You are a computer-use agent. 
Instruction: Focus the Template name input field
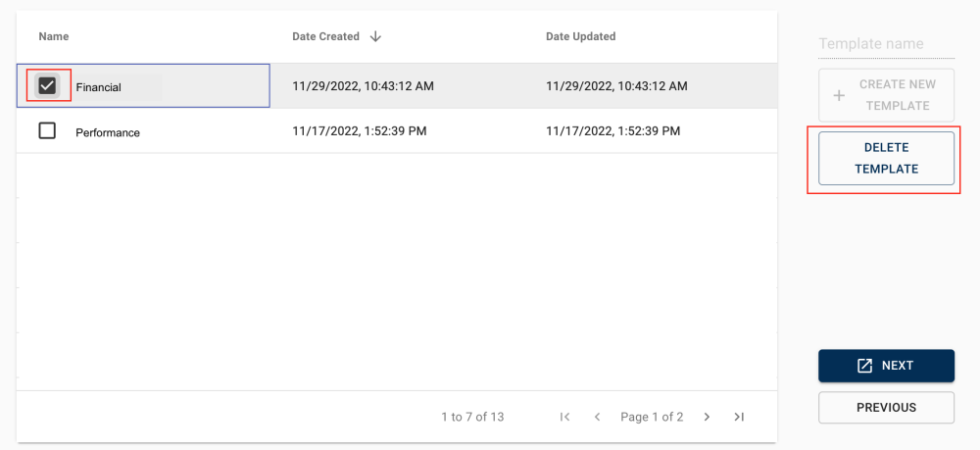tap(871, 44)
